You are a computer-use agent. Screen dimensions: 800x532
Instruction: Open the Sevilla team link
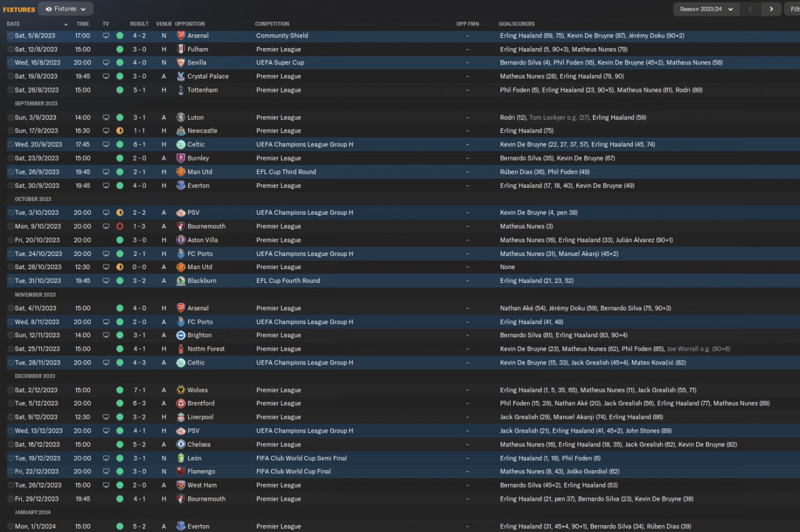[x=197, y=62]
